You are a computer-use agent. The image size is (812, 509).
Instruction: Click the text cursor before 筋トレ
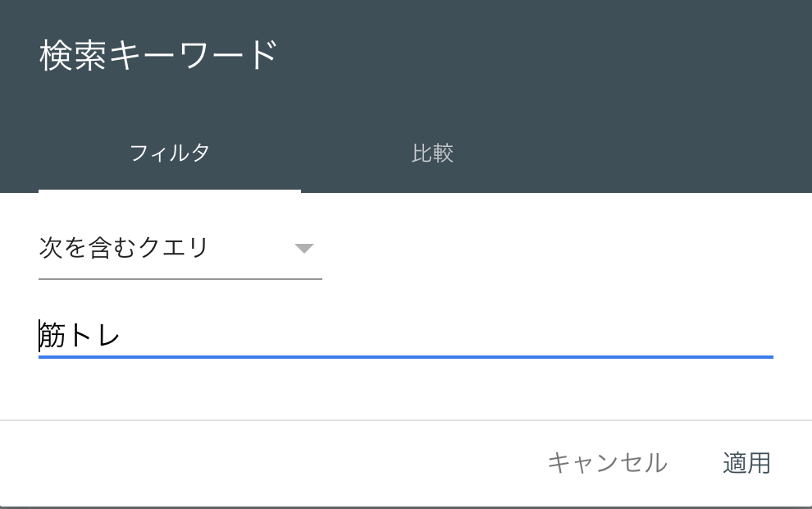point(39,336)
